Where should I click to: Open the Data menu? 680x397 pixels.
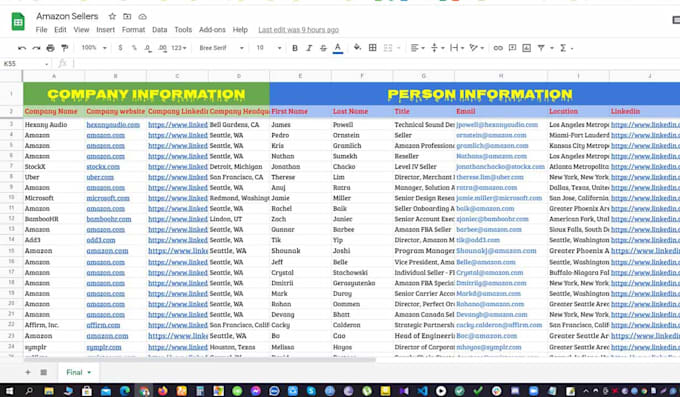click(159, 30)
